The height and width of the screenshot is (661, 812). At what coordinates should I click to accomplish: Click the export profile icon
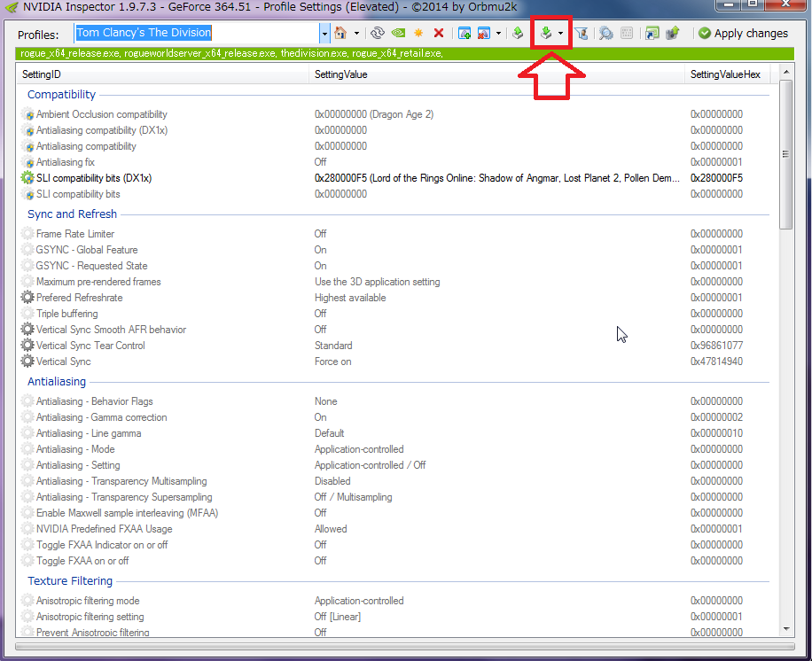coord(518,34)
